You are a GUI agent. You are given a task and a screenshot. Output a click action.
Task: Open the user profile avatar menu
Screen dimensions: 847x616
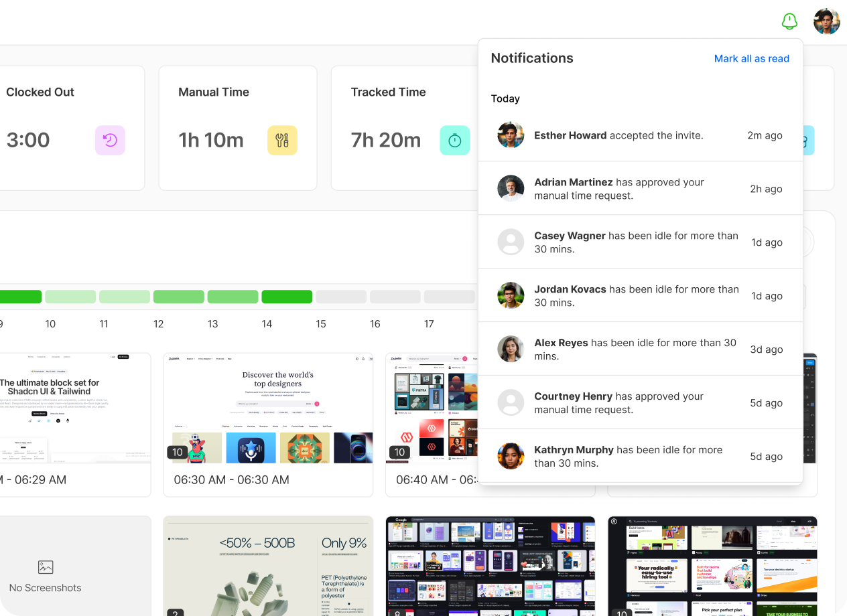point(826,21)
